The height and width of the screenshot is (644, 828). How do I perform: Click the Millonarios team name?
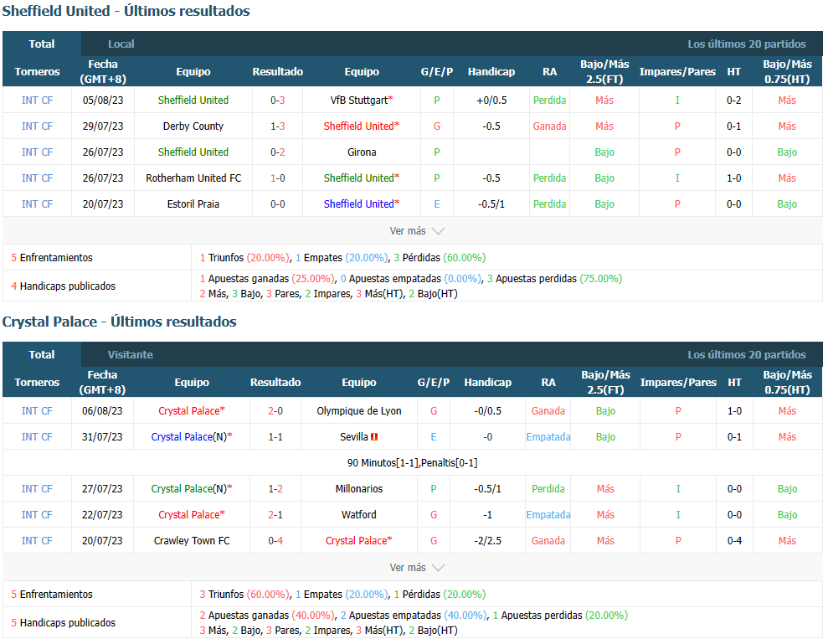[x=359, y=488]
